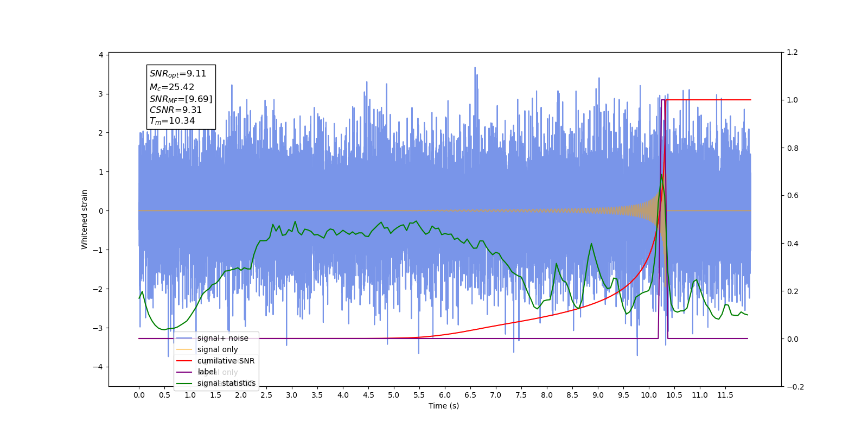Click the 2.5 tick on time axis

click(266, 395)
